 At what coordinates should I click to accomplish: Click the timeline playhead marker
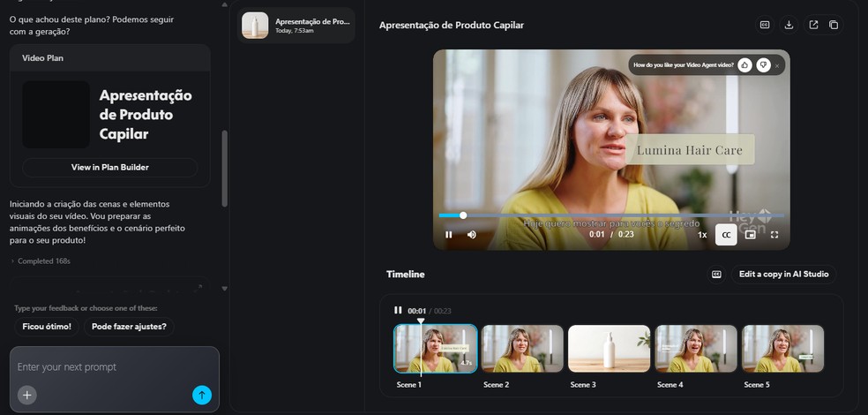point(421,321)
